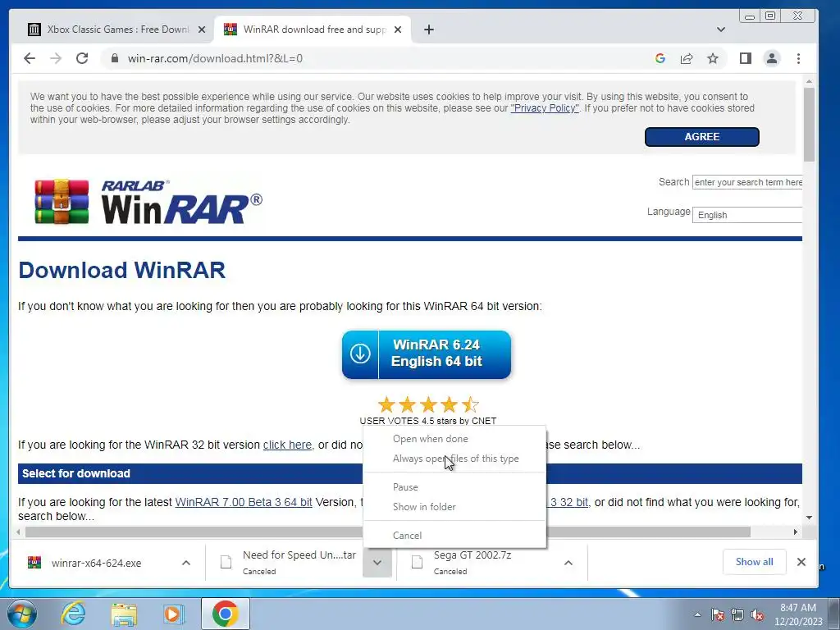The image size is (840, 630).
Task: Open the clock showing 8:47 AM
Action: pos(798,614)
